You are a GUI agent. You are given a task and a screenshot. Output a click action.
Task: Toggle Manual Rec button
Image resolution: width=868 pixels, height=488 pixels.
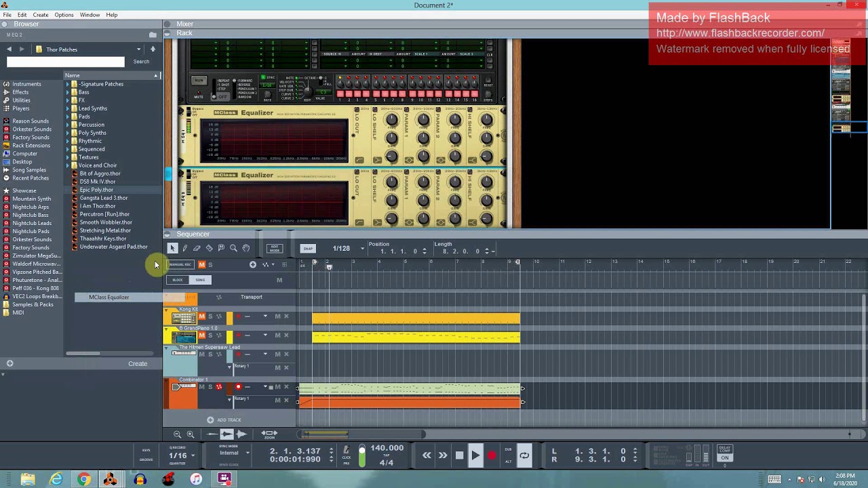180,265
